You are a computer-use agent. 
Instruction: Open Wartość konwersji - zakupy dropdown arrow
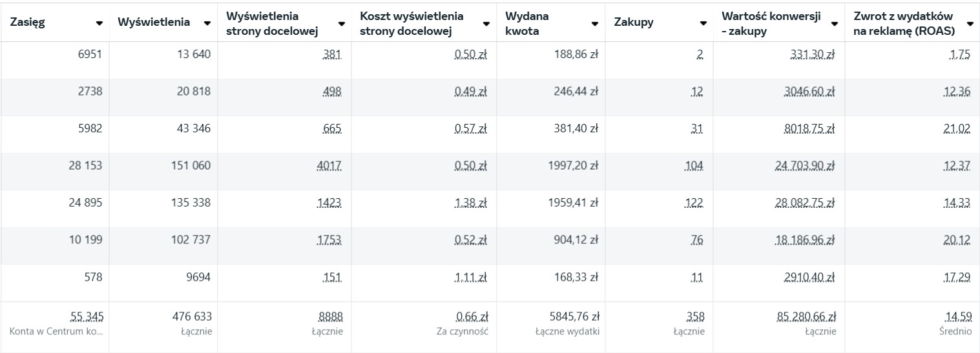(835, 24)
